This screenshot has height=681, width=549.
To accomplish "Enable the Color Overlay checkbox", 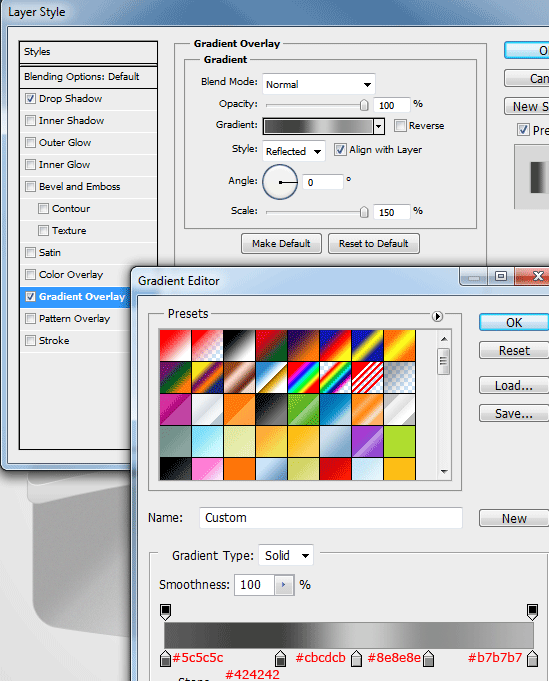I will point(30,274).
